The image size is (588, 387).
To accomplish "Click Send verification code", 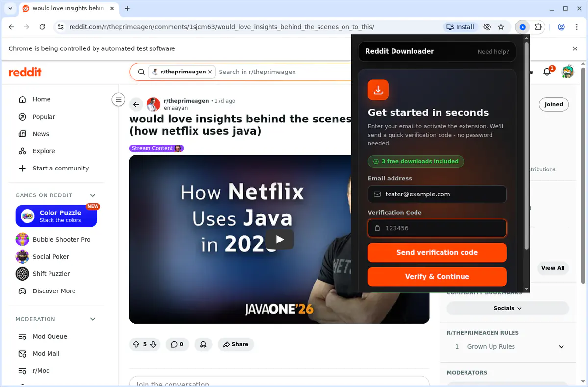I will coord(437,252).
